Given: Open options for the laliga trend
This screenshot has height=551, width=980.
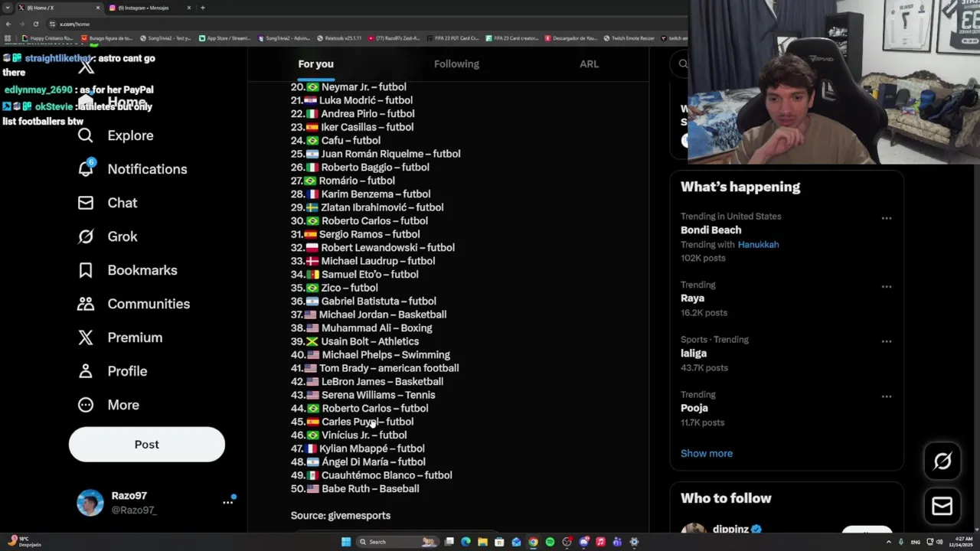Looking at the screenshot, I should [887, 341].
